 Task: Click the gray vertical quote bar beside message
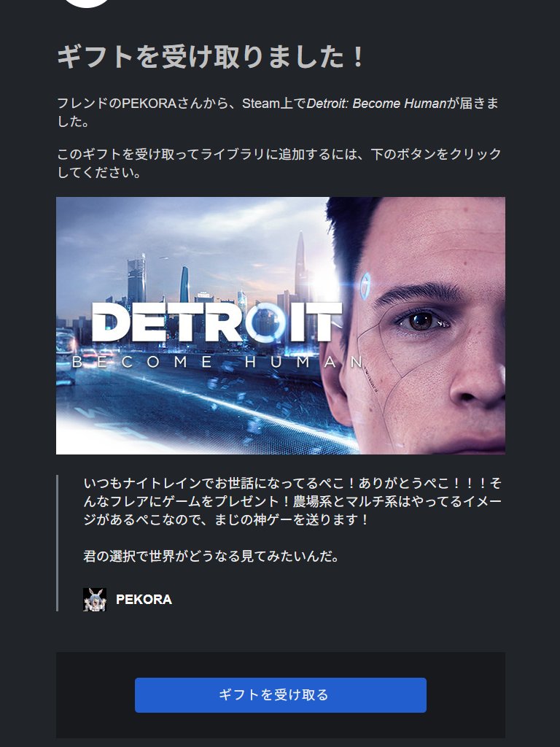[x=57, y=543]
